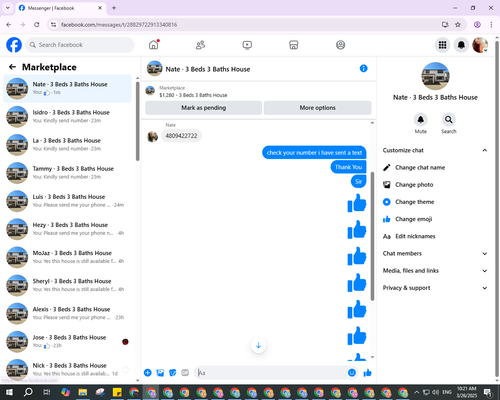Attach a photo with the image icon
This screenshot has height=400, width=500.
tap(160, 373)
